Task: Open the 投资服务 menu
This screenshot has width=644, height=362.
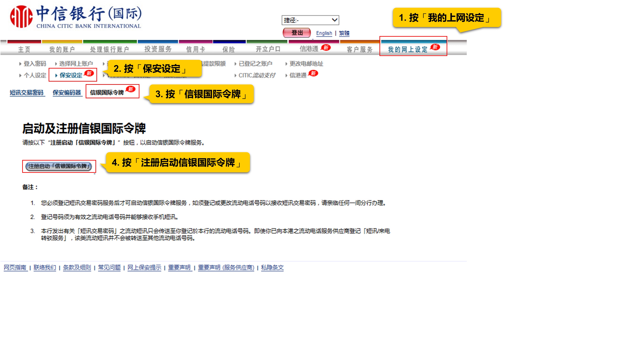Action: [x=158, y=49]
